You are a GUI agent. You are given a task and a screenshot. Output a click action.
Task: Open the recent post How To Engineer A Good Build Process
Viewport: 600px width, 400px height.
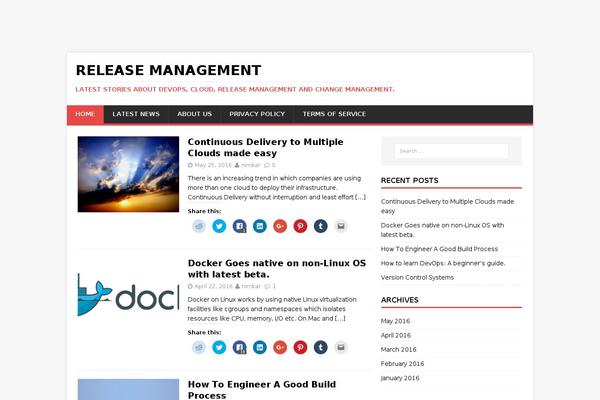[x=439, y=249]
